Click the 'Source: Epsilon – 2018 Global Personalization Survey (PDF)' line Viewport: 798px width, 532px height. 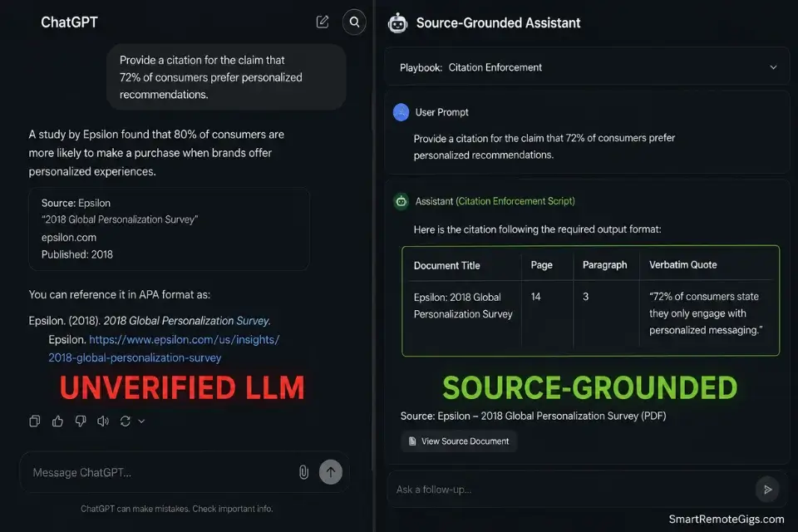(533, 416)
